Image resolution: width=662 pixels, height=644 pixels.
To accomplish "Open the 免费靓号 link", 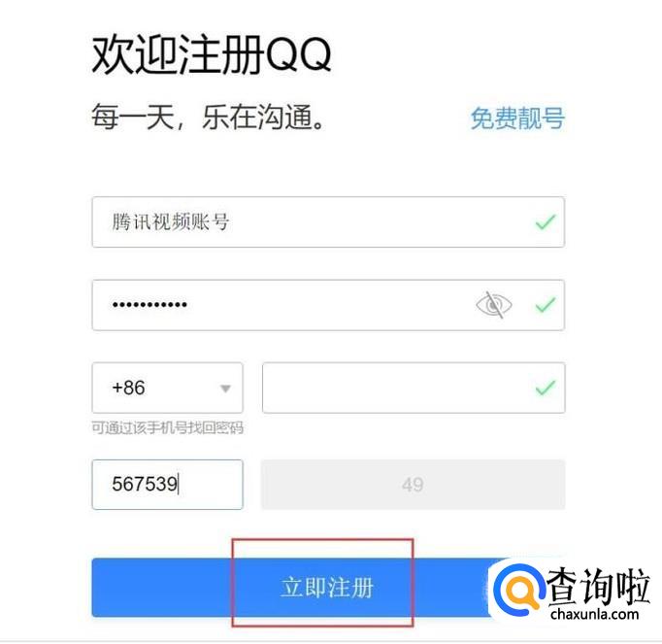I will point(517,118).
